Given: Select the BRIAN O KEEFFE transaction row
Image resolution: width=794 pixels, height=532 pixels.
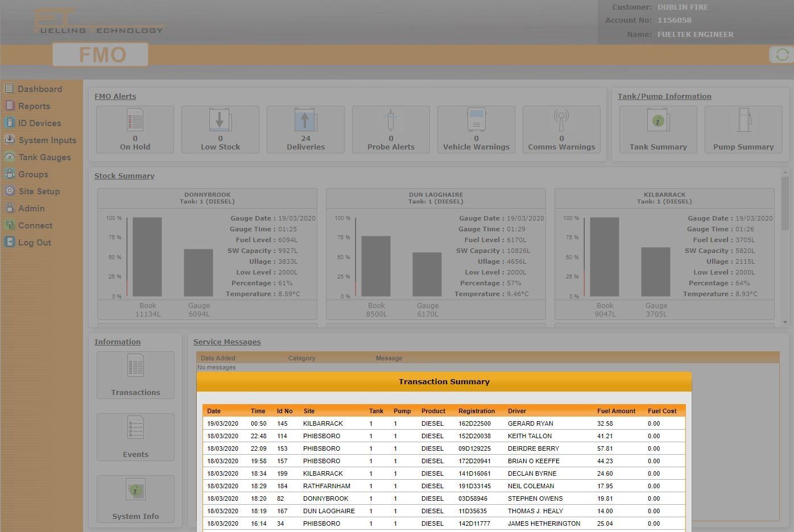Looking at the screenshot, I should coord(444,461).
